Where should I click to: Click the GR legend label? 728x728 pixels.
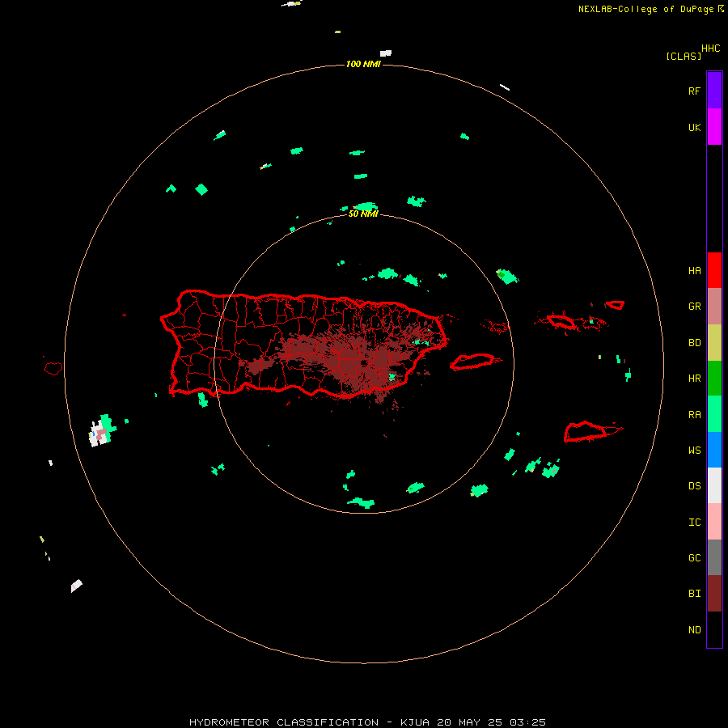(694, 307)
